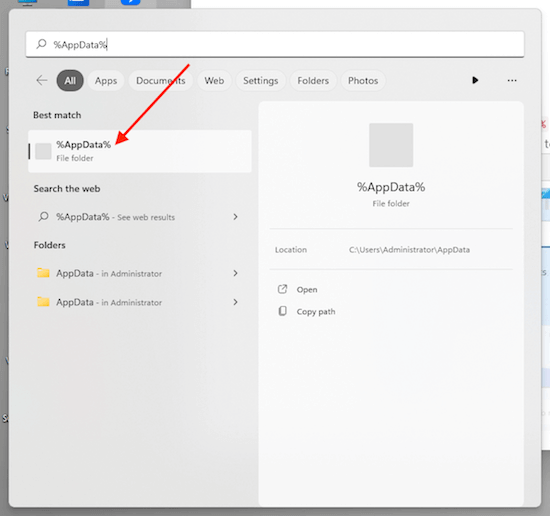The height and width of the screenshot is (516, 550).
Task: Open the three-dot more options menu
Action: [512, 81]
